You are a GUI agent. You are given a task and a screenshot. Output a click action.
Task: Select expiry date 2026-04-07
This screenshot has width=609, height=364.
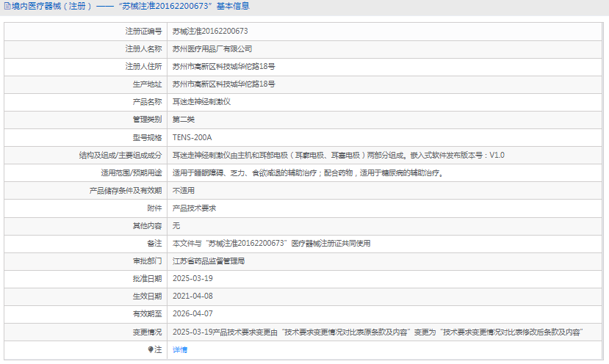(x=192, y=313)
